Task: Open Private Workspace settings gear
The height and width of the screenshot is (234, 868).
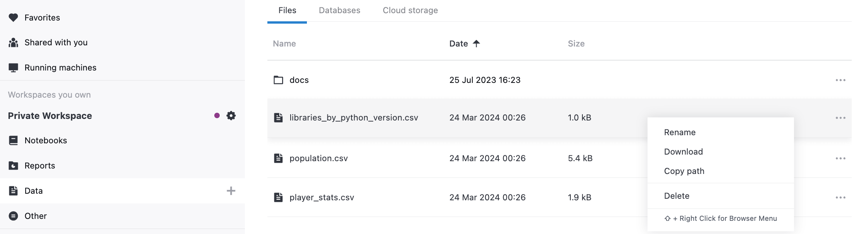Action: pyautogui.click(x=231, y=115)
